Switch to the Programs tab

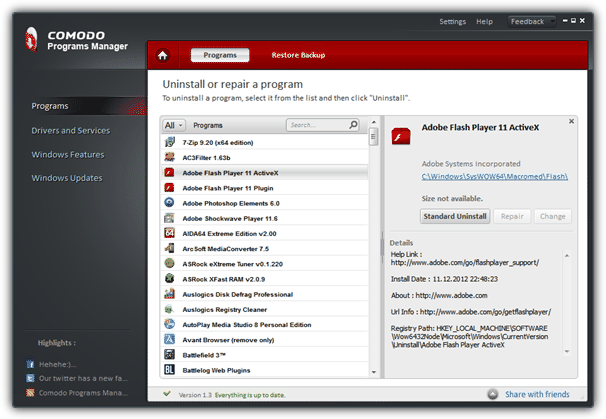pyautogui.click(x=220, y=55)
